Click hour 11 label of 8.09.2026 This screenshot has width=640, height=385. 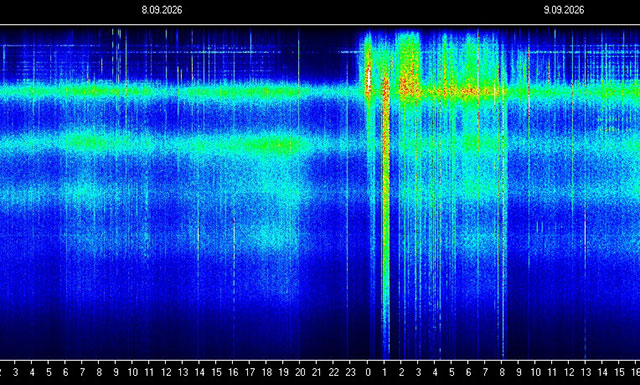pyautogui.click(x=149, y=372)
